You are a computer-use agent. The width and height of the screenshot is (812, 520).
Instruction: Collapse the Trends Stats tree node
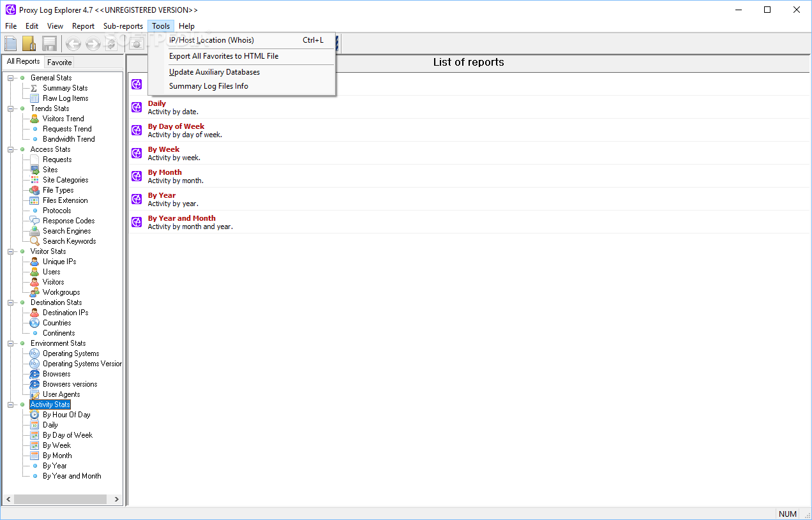tap(11, 108)
